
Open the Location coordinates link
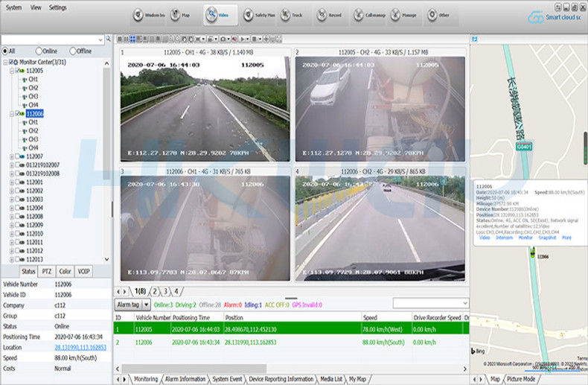(80, 348)
